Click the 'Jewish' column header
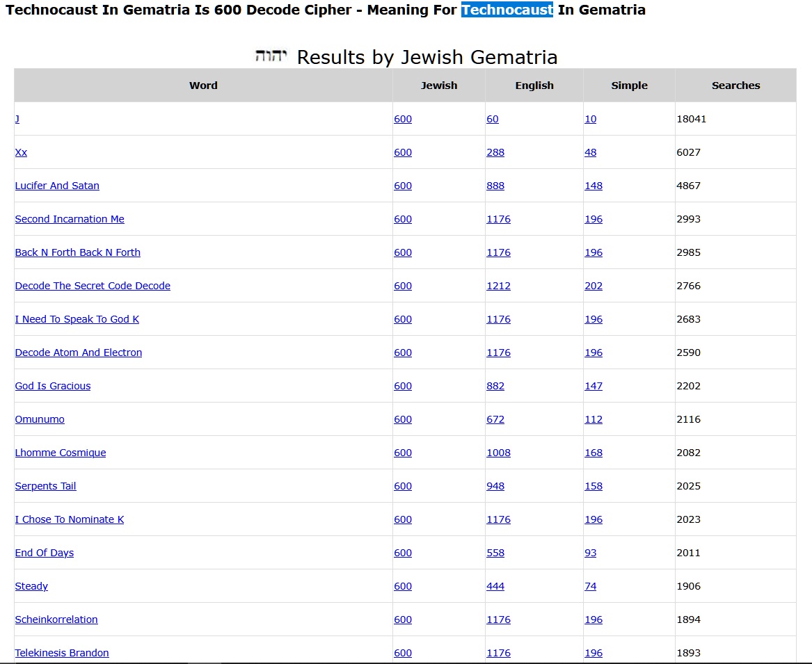This screenshot has width=812, height=664. point(439,86)
